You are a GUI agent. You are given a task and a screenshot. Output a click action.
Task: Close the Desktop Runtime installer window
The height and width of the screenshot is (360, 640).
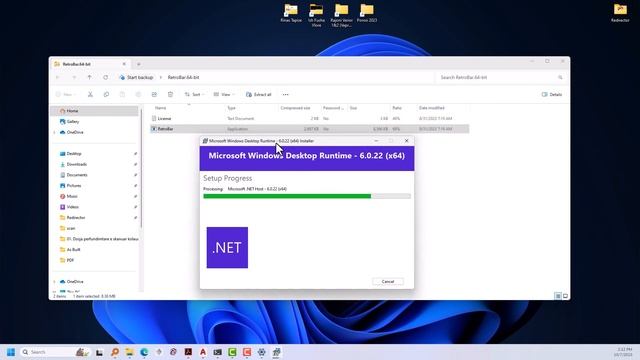click(x=407, y=141)
